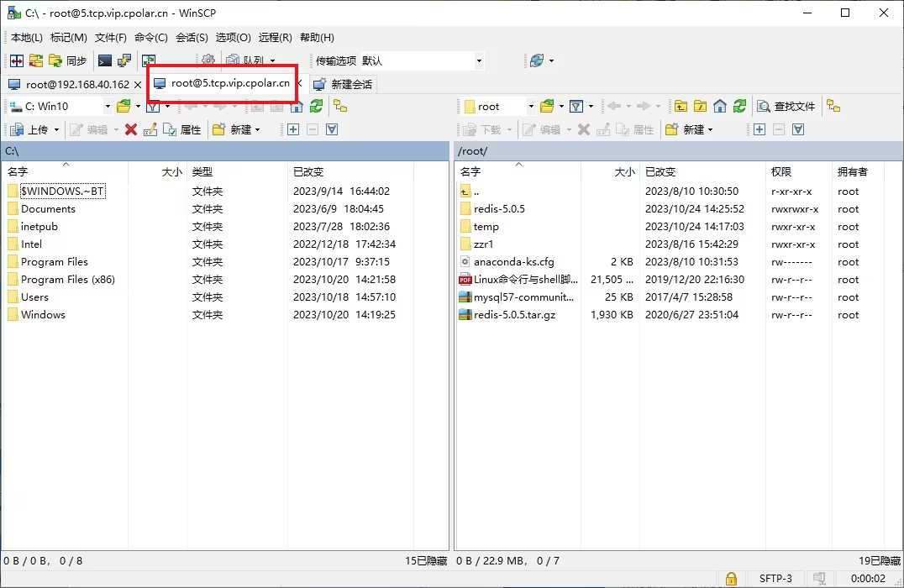Close the root@192.168.40.162 session tab
The width and height of the screenshot is (904, 588).
(x=138, y=84)
